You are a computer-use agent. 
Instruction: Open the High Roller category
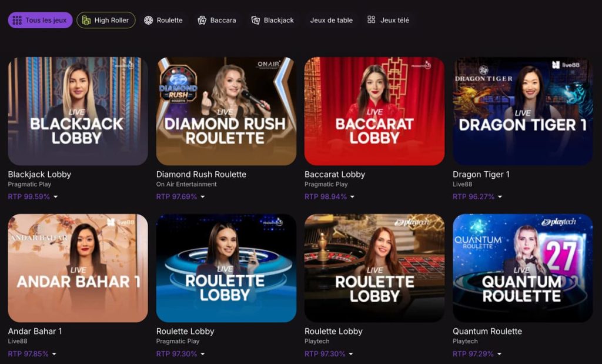(106, 21)
